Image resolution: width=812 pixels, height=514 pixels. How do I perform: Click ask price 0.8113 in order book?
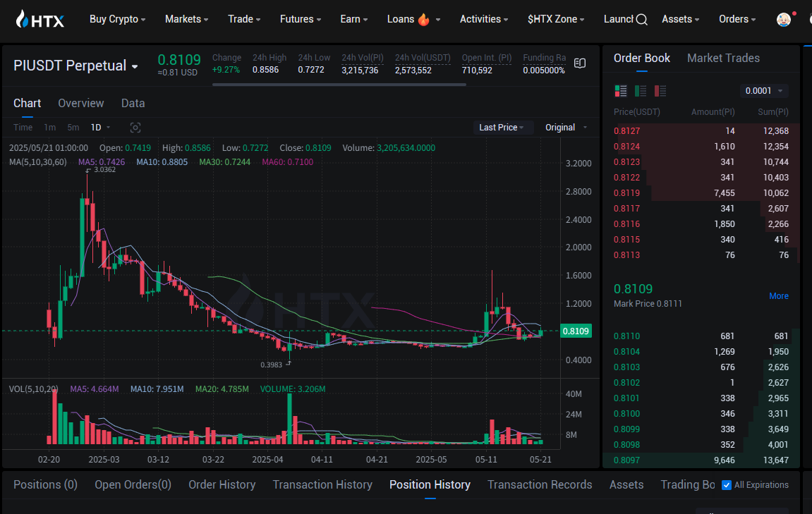tap(626, 255)
